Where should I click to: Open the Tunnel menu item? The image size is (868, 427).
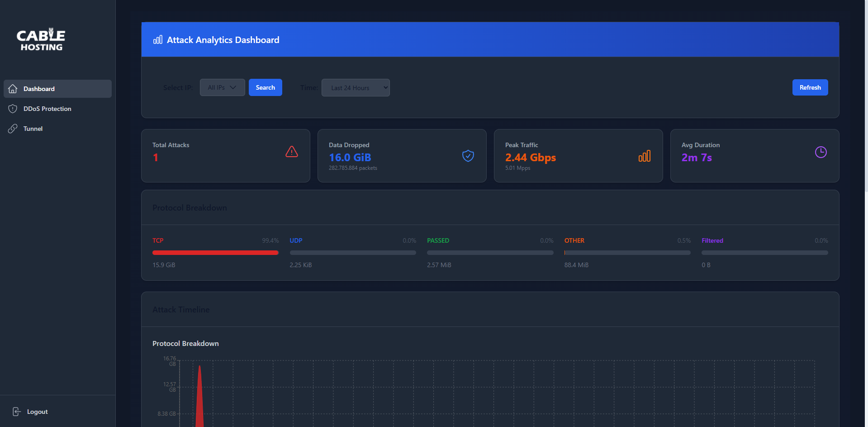pyautogui.click(x=57, y=129)
